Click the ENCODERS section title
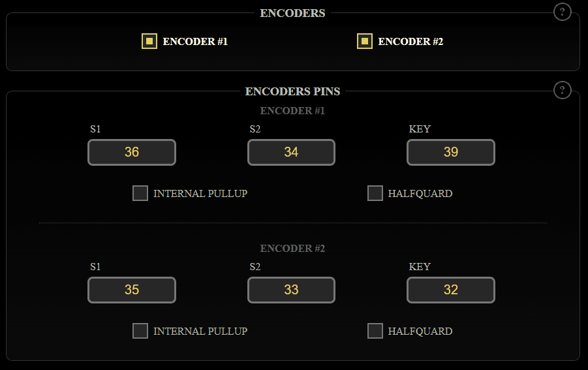The height and width of the screenshot is (370, 588). [292, 13]
